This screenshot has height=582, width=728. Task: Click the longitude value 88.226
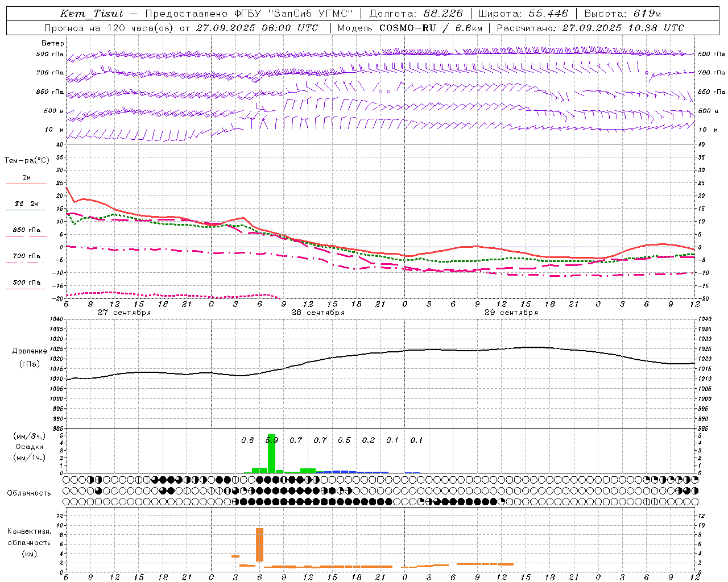coord(442,14)
